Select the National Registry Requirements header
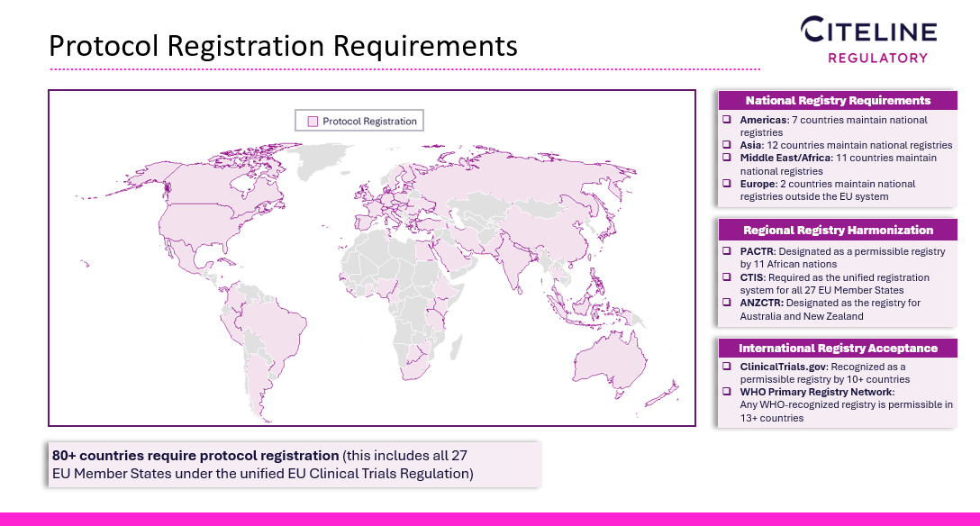This screenshot has width=980, height=526. coord(838,100)
